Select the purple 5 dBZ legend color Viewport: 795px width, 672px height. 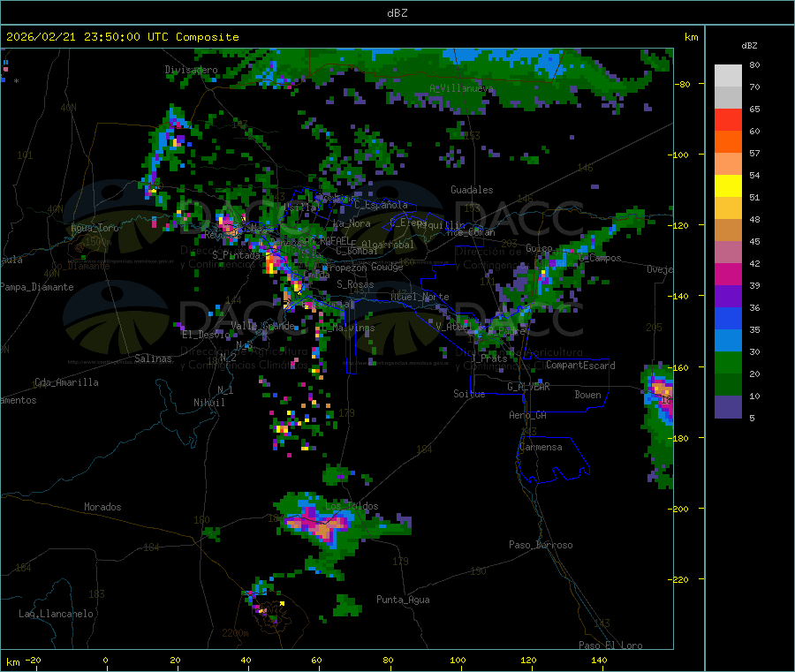[728, 407]
